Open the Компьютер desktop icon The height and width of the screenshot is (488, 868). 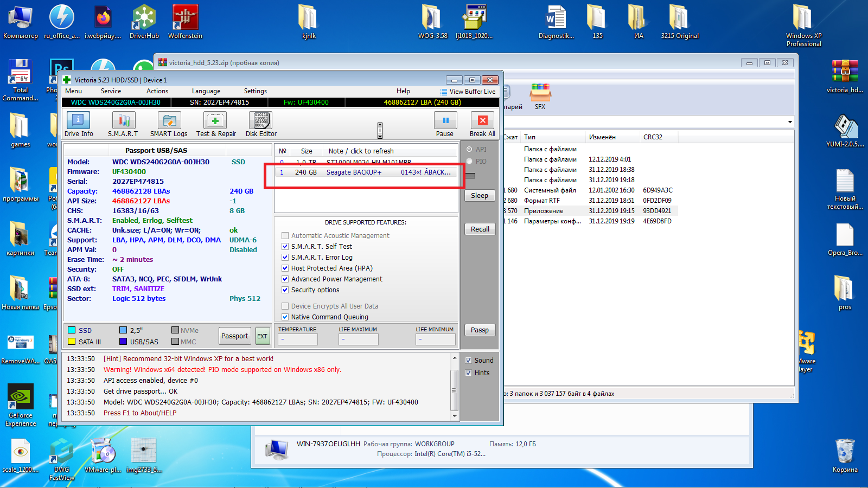click(x=21, y=22)
